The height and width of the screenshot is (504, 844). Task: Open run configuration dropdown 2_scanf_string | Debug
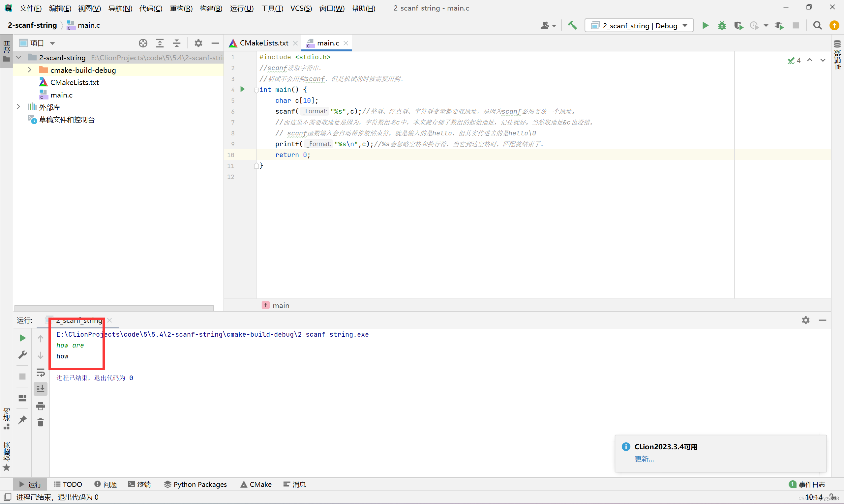pos(639,25)
